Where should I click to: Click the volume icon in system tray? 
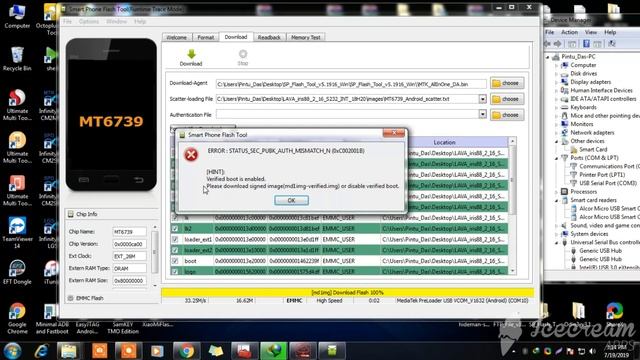tap(592, 351)
